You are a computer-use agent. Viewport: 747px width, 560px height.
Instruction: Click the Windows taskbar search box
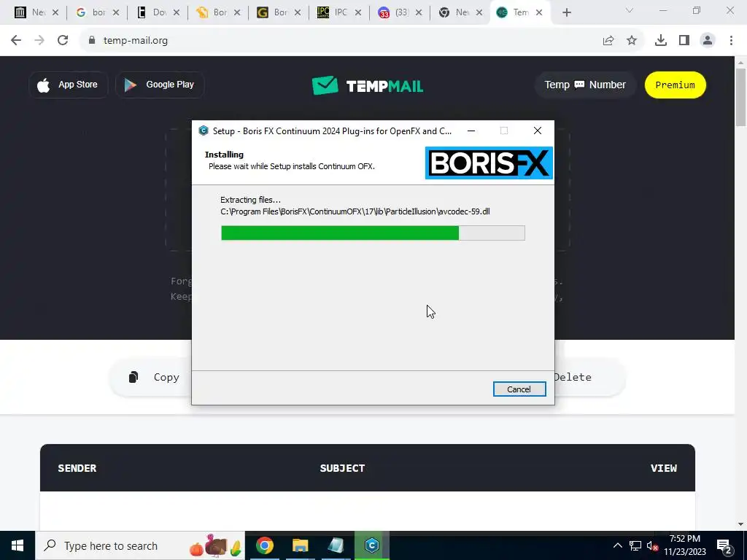[140, 545]
